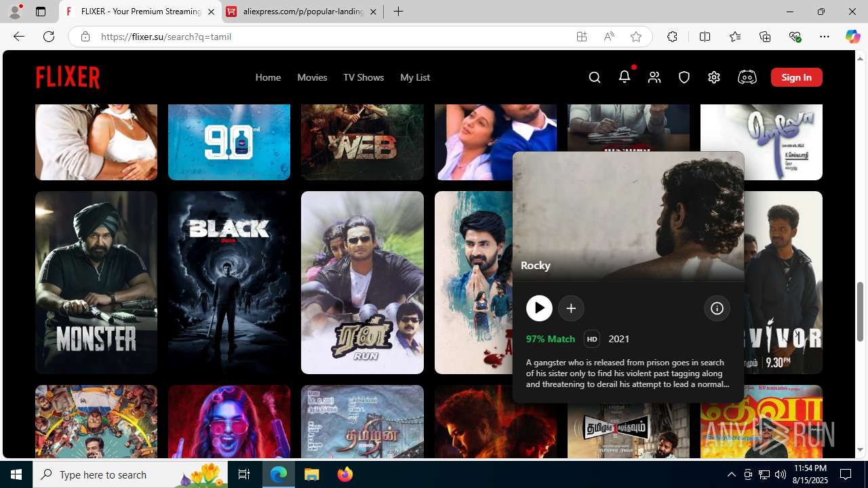Open the Web movie poster
The width and height of the screenshot is (868, 488).
[x=362, y=142]
